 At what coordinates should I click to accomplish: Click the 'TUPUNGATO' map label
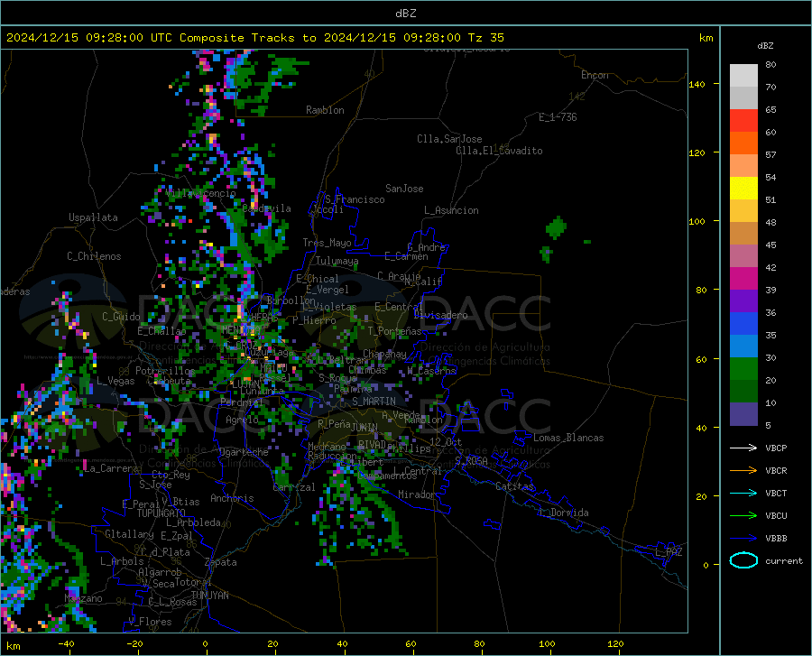point(161,513)
